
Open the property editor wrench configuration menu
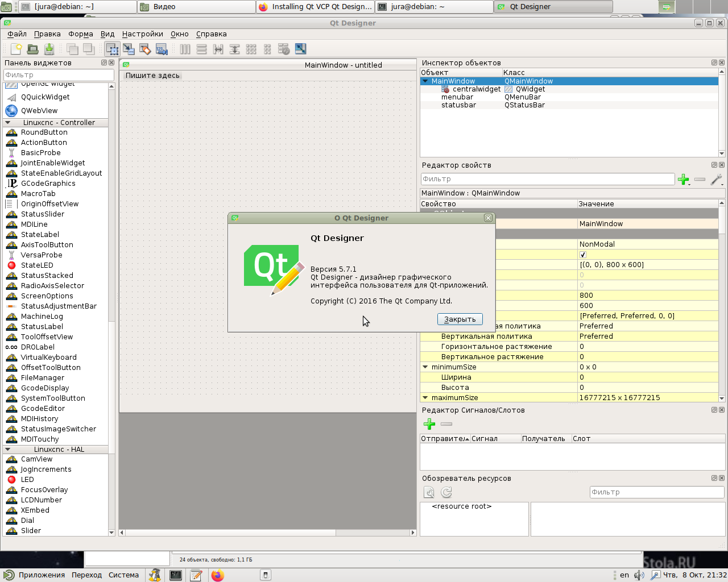[x=717, y=180]
